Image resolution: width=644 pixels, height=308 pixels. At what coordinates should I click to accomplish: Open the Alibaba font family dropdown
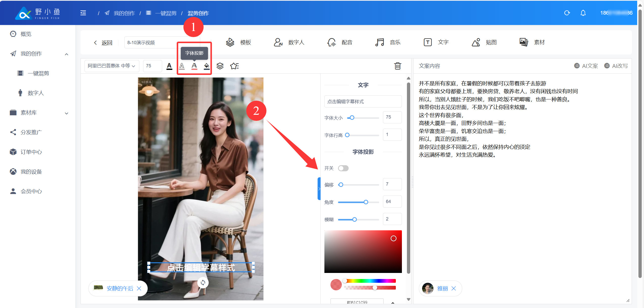point(112,66)
